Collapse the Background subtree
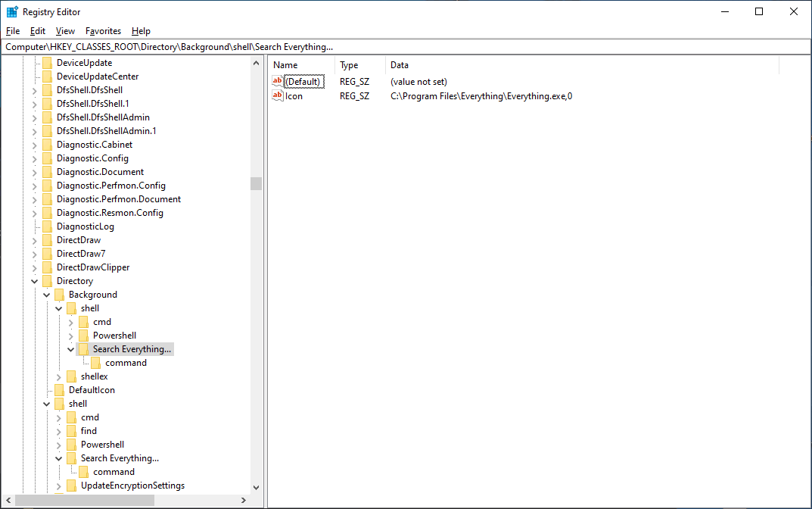Image resolution: width=812 pixels, height=509 pixels. coord(46,294)
